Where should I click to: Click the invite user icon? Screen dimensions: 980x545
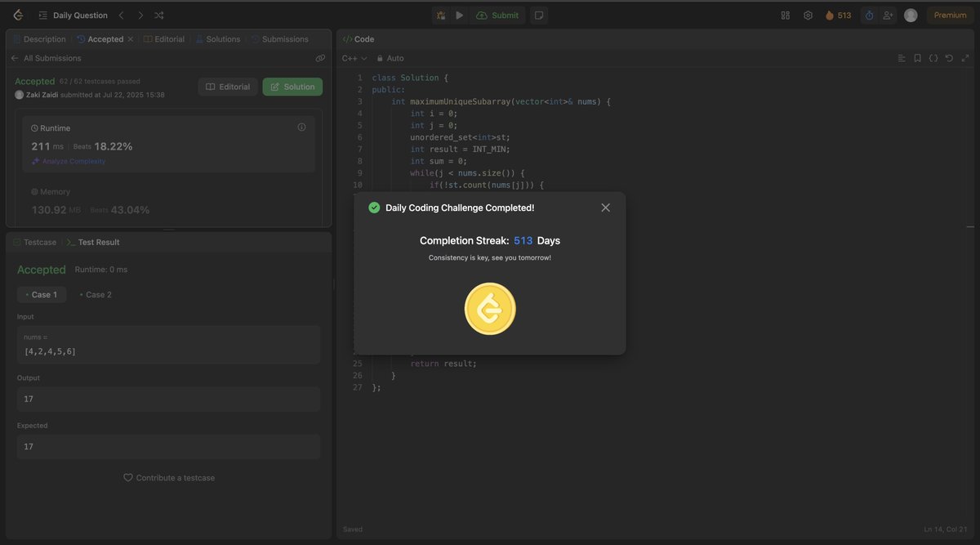pos(888,15)
